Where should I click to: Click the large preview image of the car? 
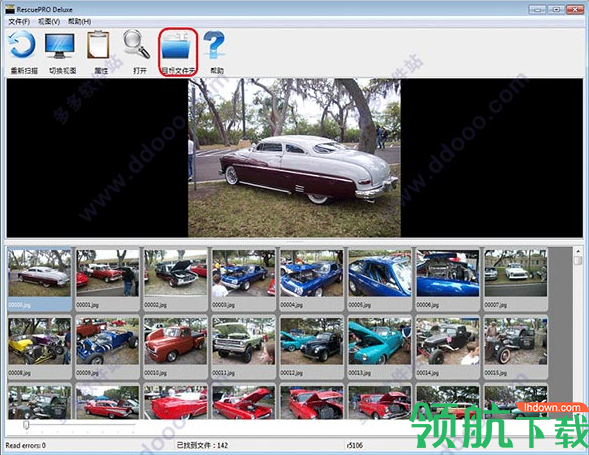point(294,157)
